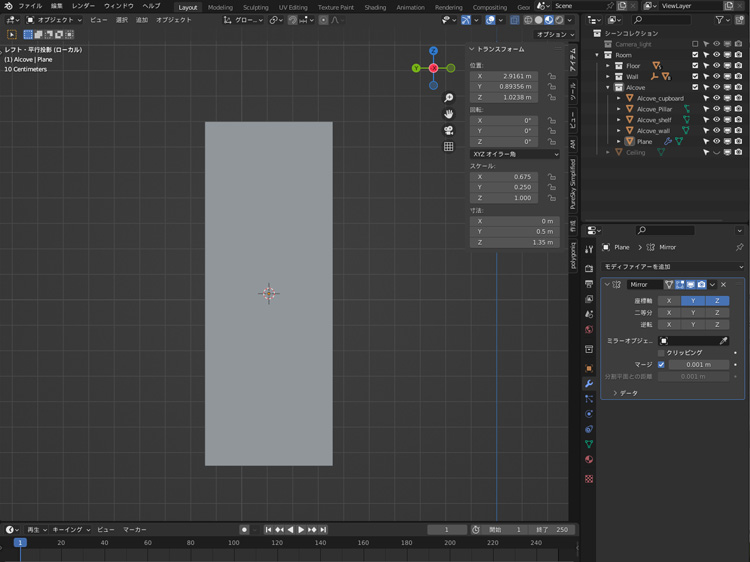Enable the クリッピング checkbox

(x=661, y=353)
